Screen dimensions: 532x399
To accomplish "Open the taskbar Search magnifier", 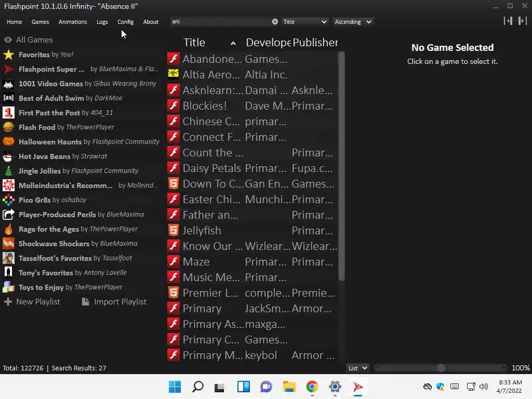I will (x=198, y=387).
